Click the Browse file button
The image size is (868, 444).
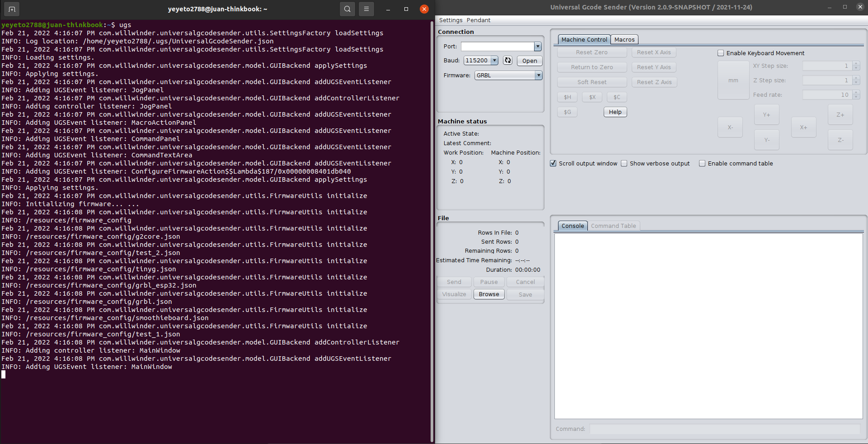tap(489, 294)
